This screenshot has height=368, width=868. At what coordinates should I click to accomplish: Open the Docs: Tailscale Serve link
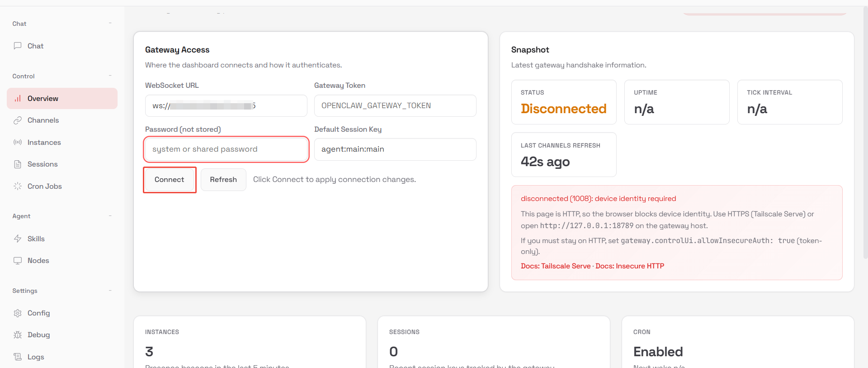(x=556, y=266)
